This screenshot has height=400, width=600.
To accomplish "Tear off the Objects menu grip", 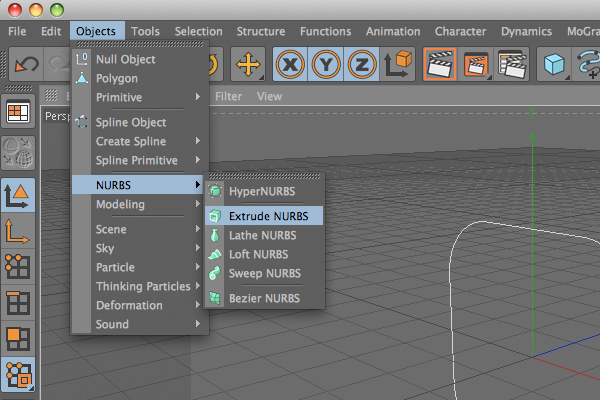I will click(140, 44).
